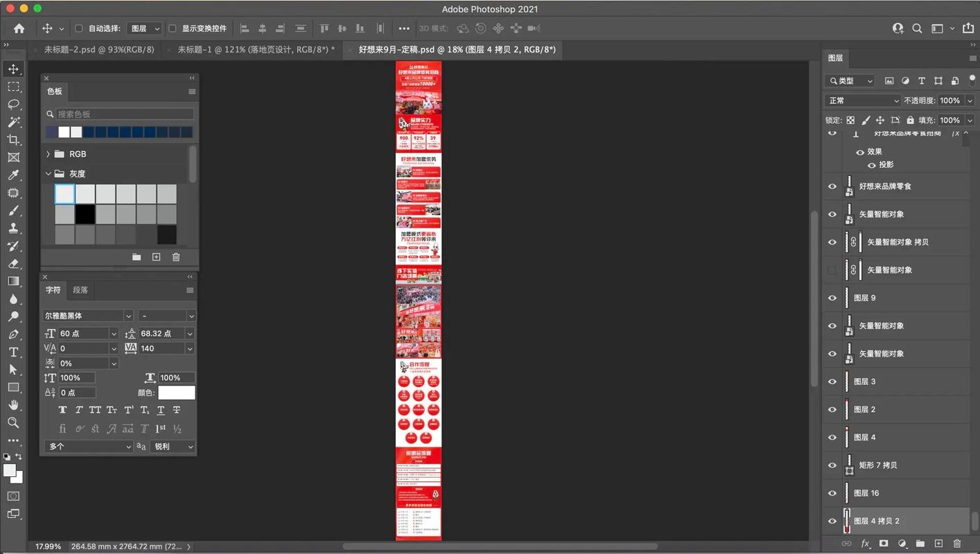
Task: Delete the selected layer with trash icon
Action: coord(957,544)
